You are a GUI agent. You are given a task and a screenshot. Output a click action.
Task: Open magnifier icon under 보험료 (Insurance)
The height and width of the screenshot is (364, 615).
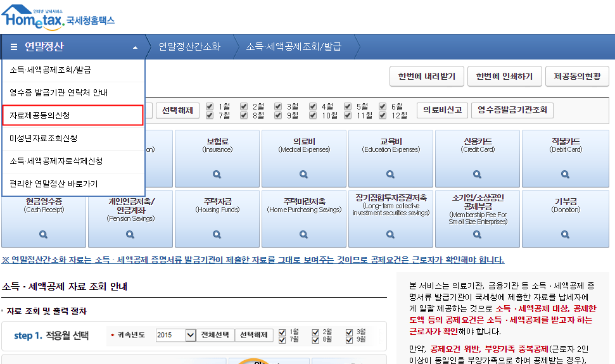tap(217, 174)
